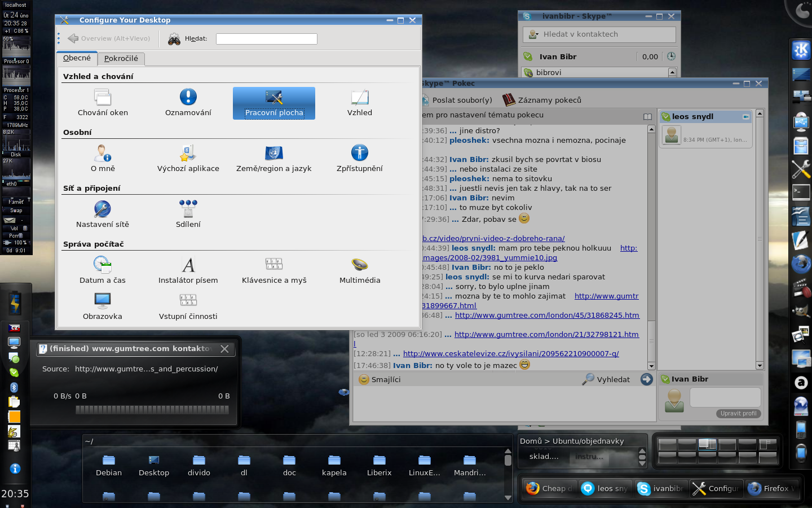This screenshot has width=812, height=508.
Task: Open the Sdílení sharing module
Action: 188,214
